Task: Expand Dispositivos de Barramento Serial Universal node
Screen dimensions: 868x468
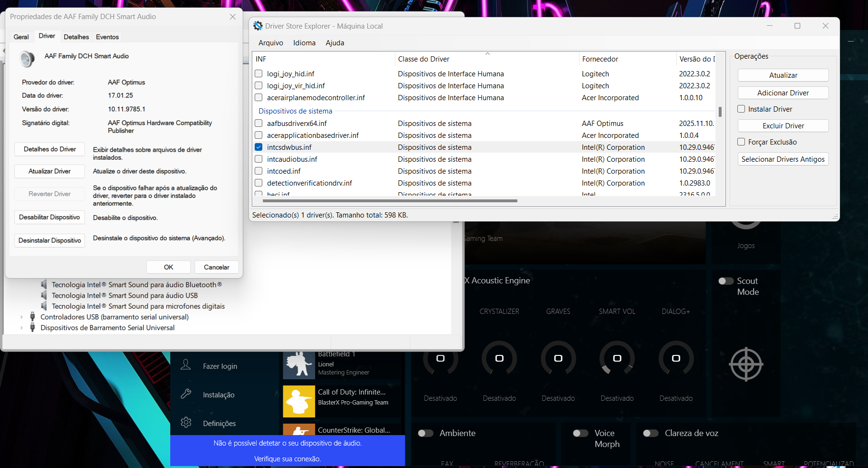Action: [21, 328]
